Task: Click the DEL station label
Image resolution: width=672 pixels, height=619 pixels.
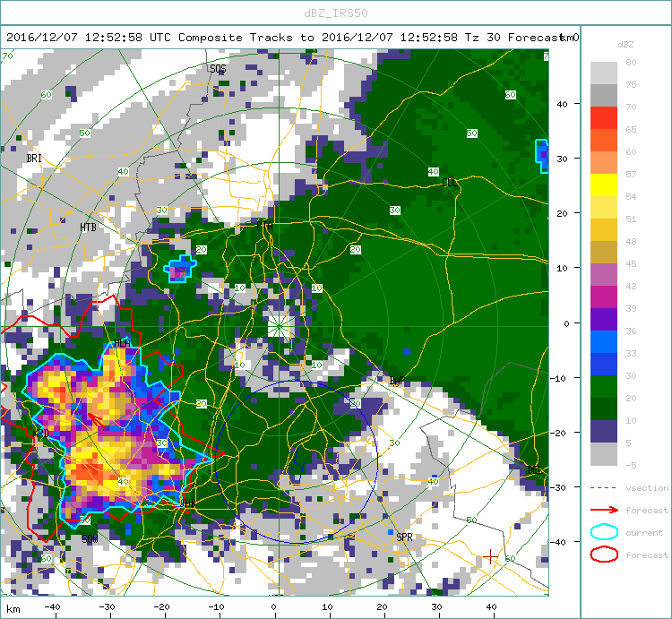Action: click(534, 470)
